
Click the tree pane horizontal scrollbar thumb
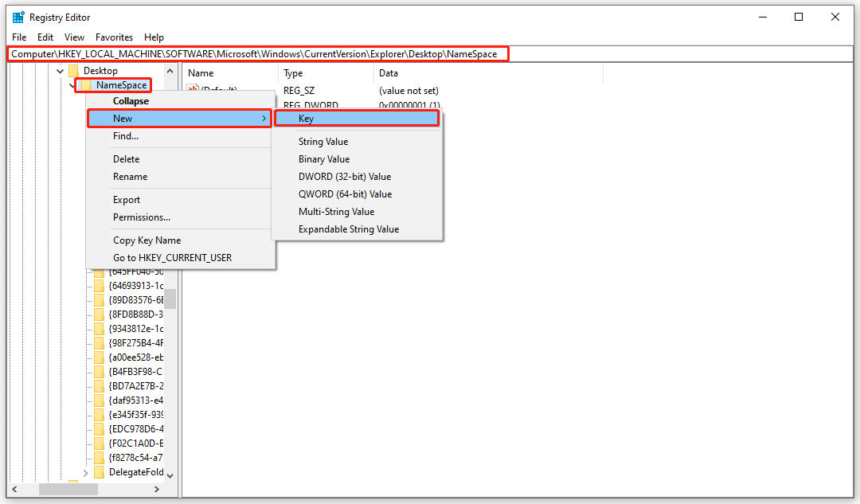[x=68, y=489]
